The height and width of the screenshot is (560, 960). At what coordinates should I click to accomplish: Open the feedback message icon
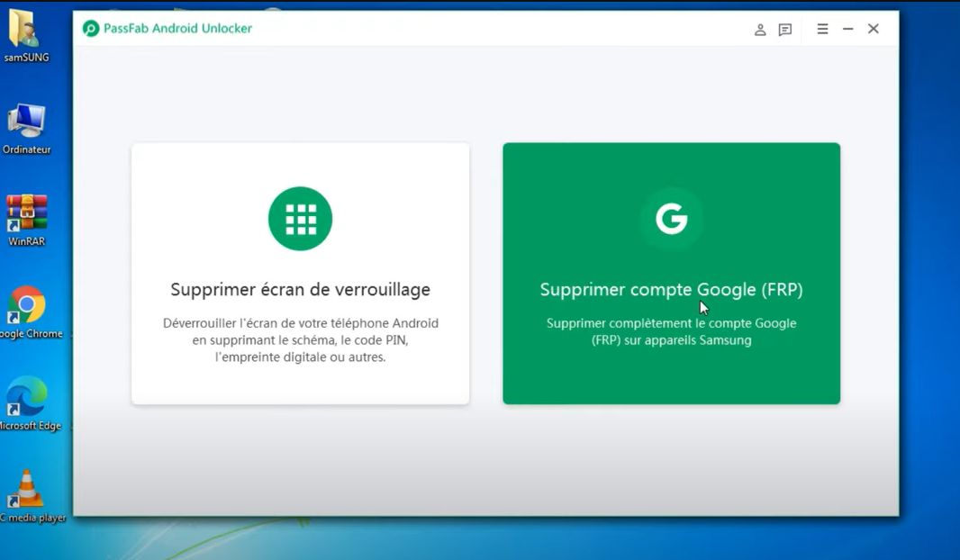point(785,30)
